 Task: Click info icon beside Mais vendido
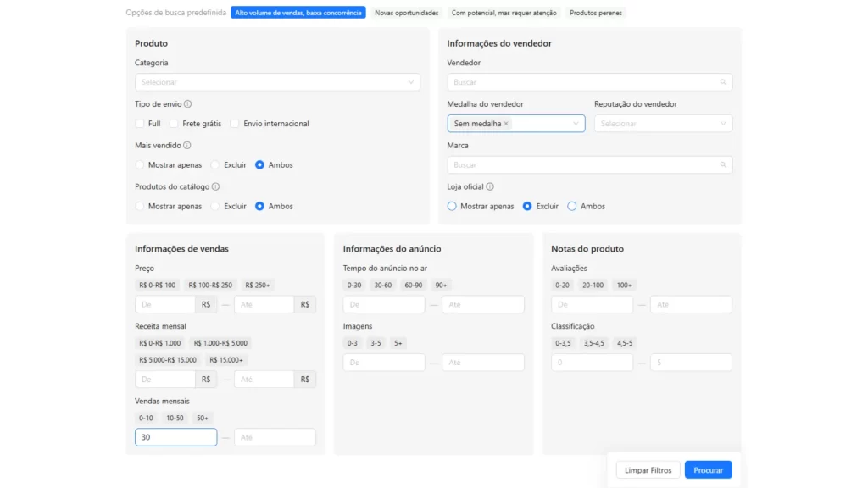pos(187,145)
